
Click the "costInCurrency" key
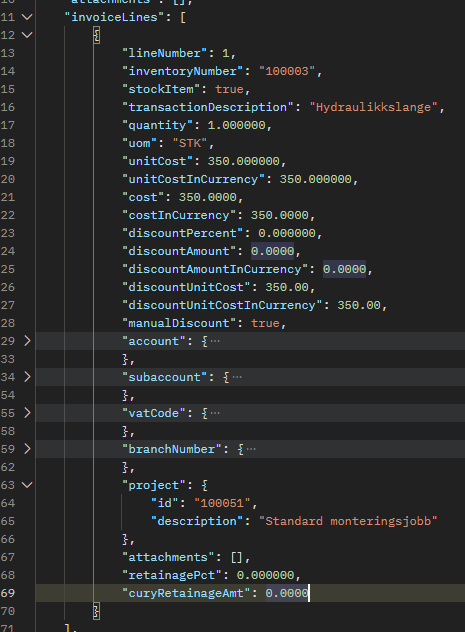(179, 215)
